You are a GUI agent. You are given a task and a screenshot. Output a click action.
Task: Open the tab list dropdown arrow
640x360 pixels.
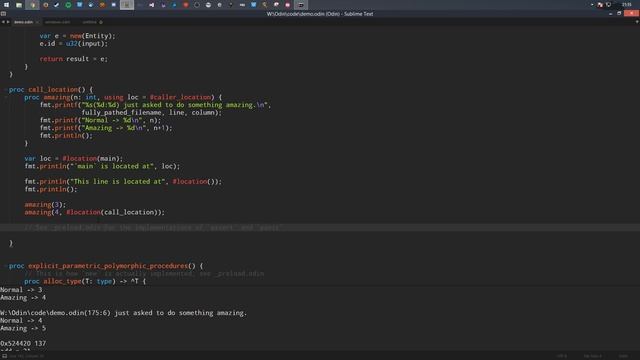click(x=637, y=22)
